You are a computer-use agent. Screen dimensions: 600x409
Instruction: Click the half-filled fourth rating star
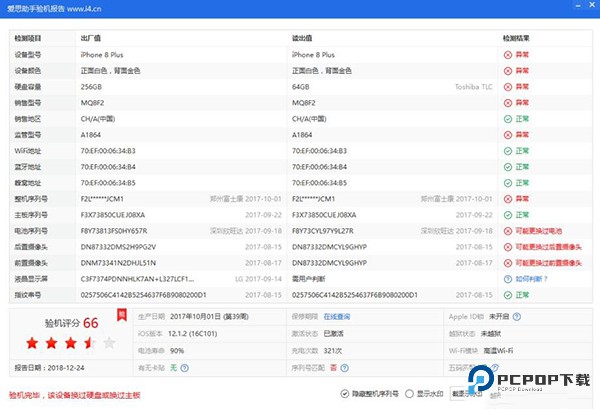(90, 343)
